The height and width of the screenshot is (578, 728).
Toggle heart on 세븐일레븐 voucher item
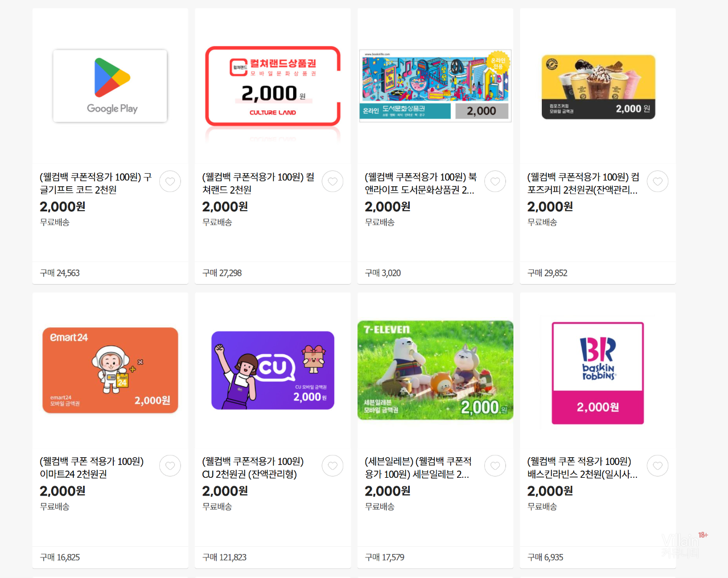495,466
